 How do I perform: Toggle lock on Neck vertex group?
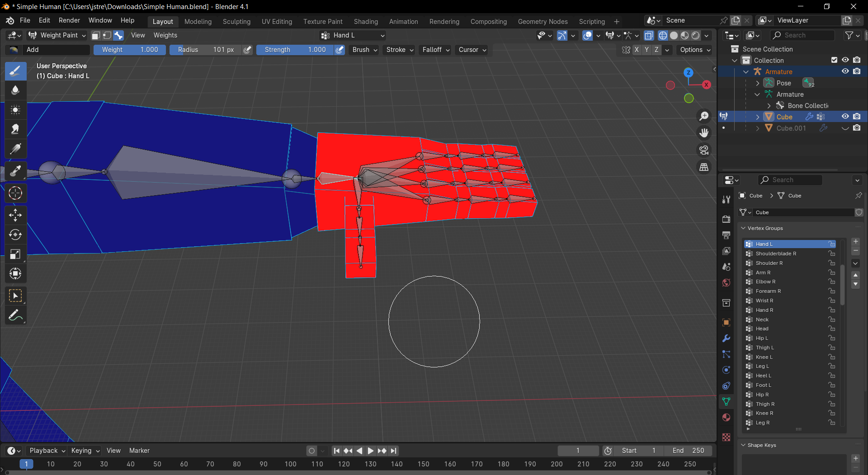pyautogui.click(x=831, y=320)
